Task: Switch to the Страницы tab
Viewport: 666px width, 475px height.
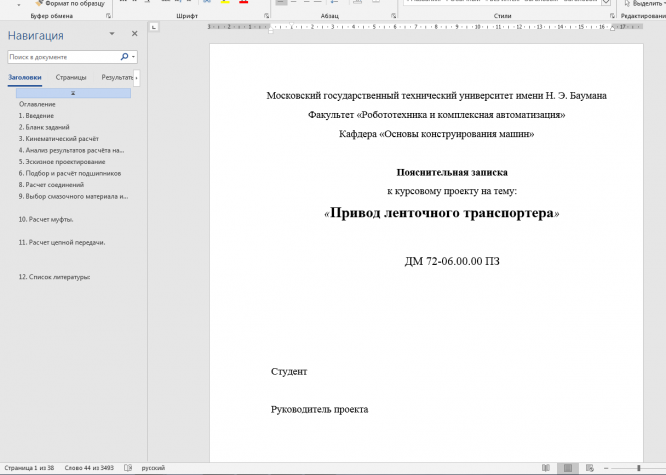Action: click(70, 77)
